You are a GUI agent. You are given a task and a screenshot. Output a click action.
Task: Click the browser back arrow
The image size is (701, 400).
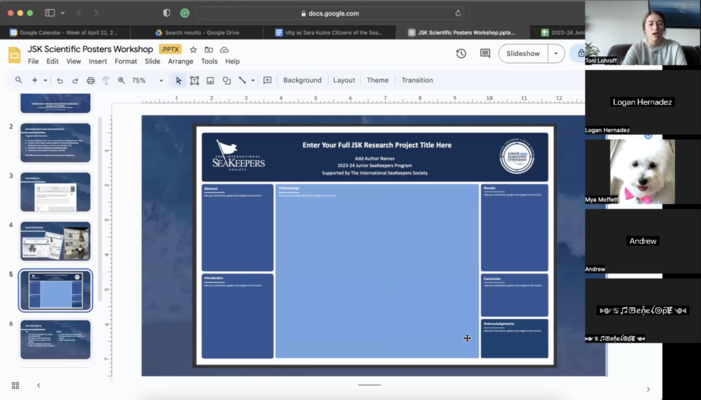pyautogui.click(x=79, y=13)
